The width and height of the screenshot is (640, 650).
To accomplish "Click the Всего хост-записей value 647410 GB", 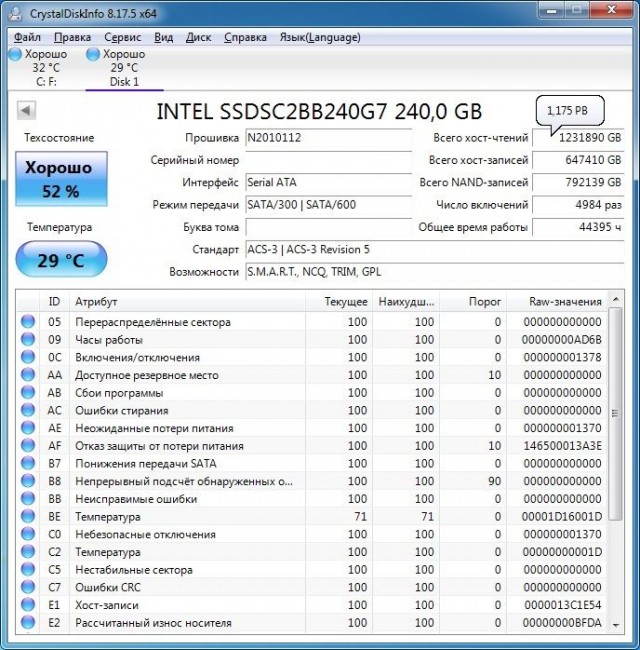I will 578,160.
